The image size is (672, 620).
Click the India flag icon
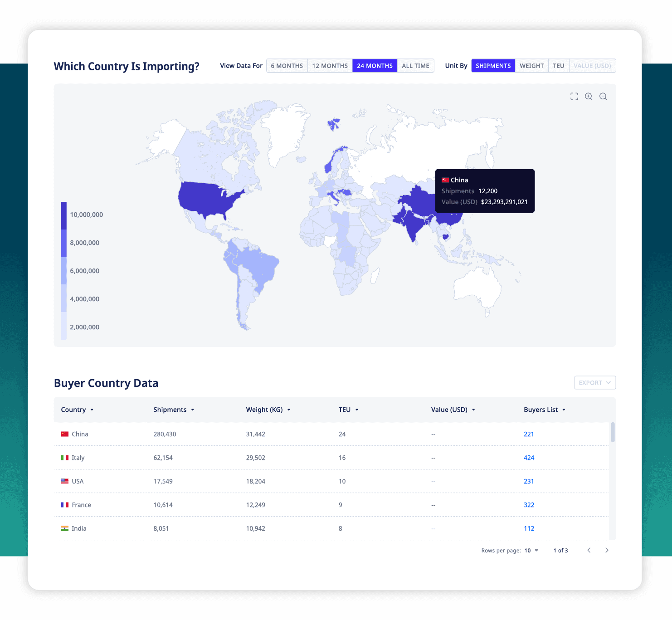[65, 528]
